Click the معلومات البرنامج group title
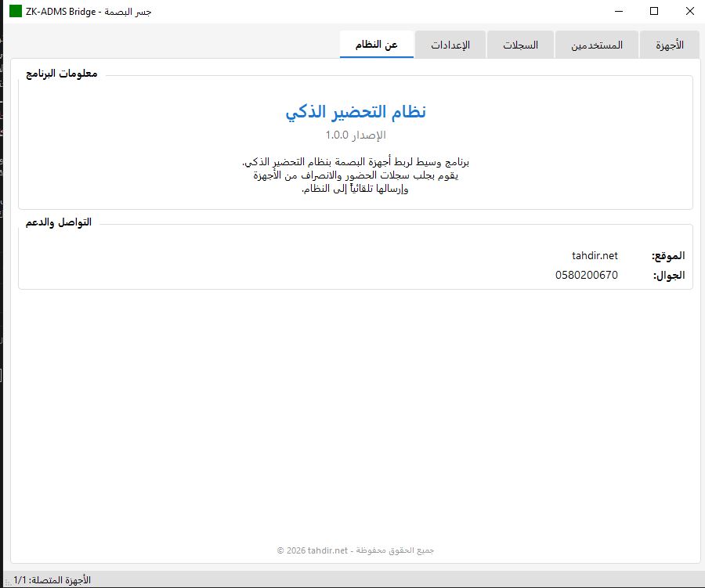 (62, 73)
